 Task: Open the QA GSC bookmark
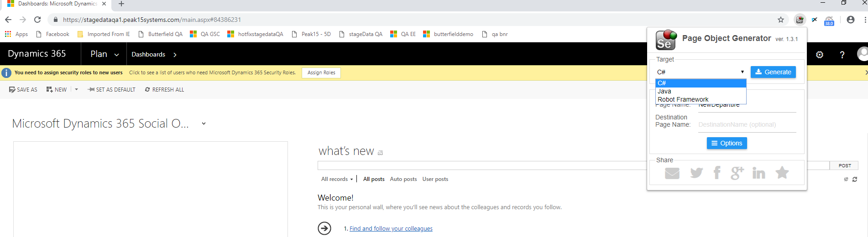tap(205, 34)
